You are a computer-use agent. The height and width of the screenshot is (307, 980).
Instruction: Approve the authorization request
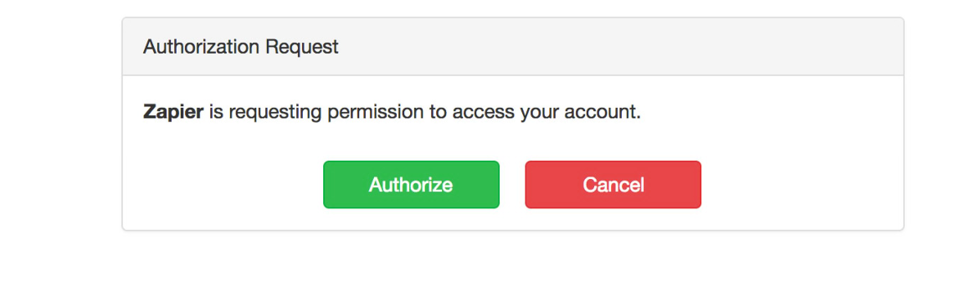click(x=411, y=184)
